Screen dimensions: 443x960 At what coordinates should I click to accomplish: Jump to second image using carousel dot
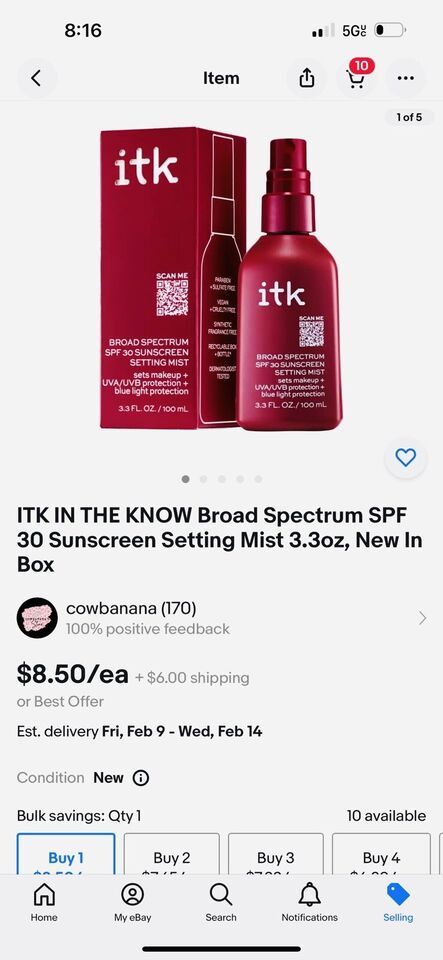[204, 479]
